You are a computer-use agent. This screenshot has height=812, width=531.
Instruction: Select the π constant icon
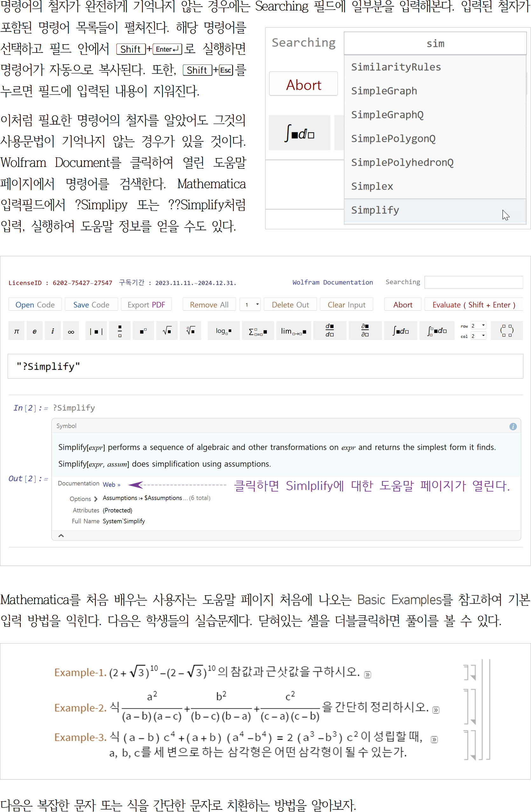(16, 330)
